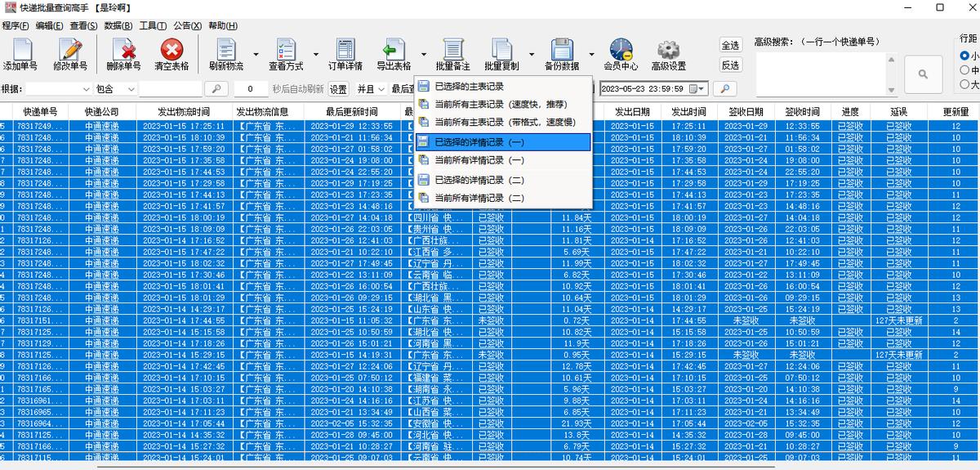Click the 快递公司 column header

coord(102,111)
